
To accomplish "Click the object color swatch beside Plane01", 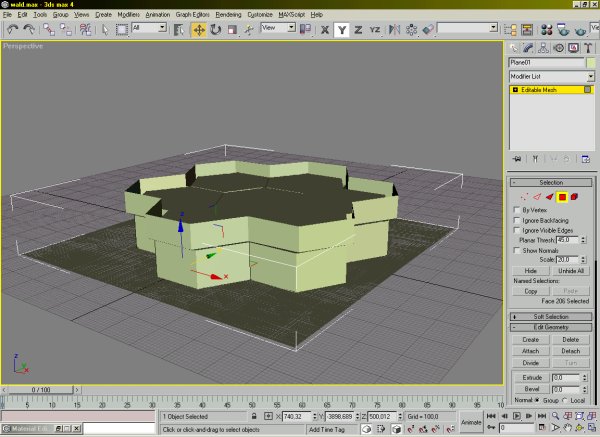I will tap(588, 62).
